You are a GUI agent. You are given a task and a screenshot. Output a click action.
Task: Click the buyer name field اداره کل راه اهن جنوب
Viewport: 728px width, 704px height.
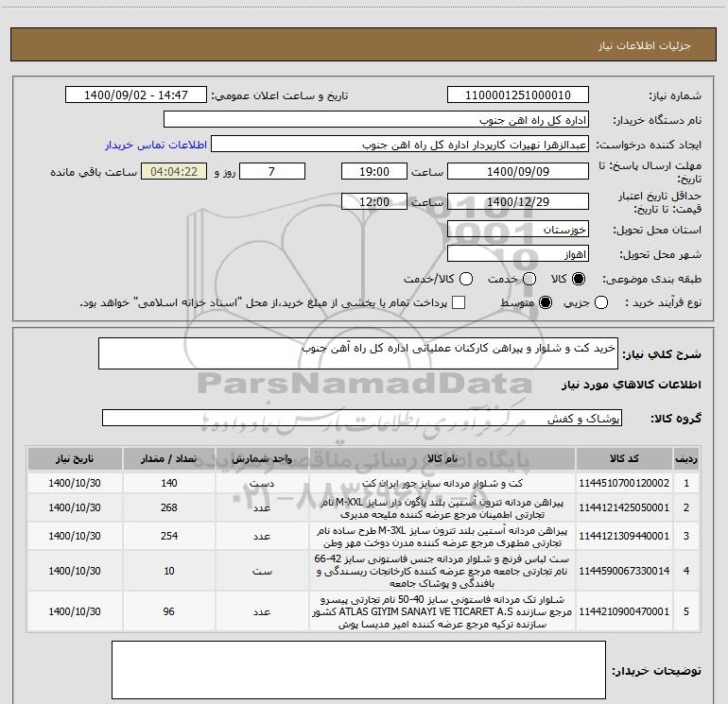click(x=376, y=120)
